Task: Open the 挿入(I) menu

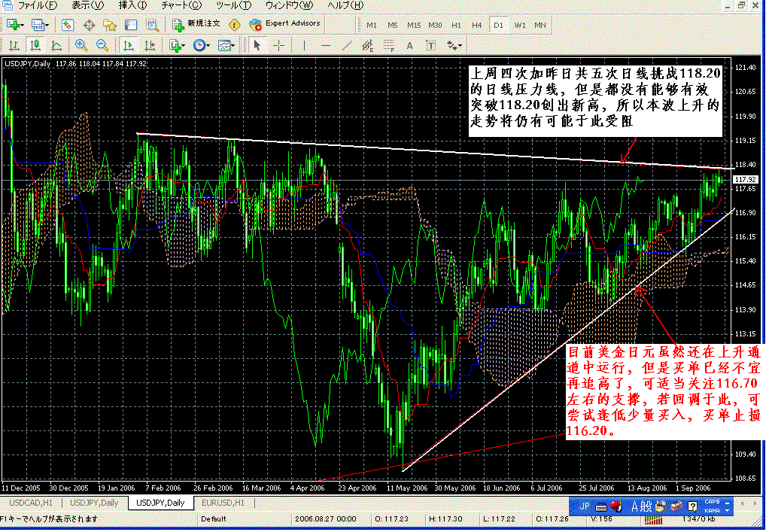Action: (x=133, y=5)
